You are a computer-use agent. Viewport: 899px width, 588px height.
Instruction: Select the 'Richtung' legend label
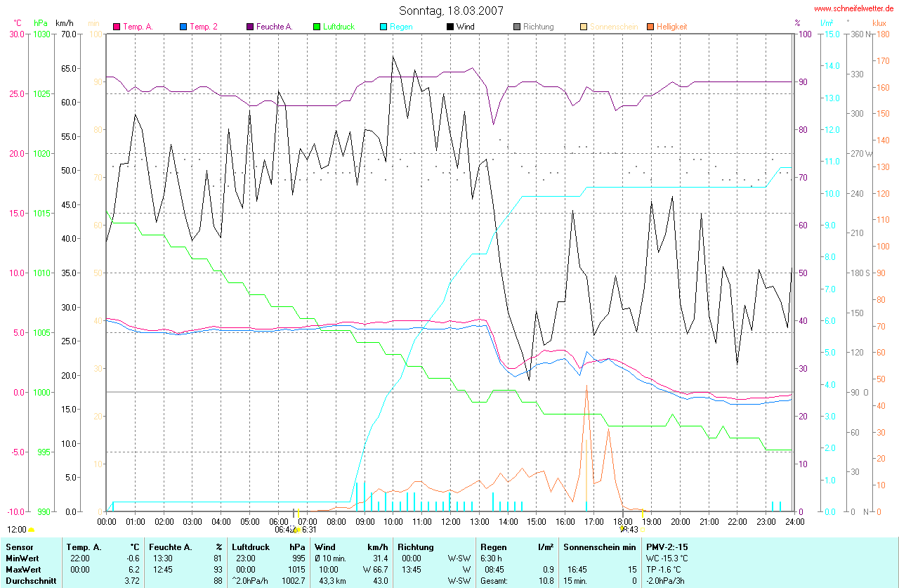click(x=539, y=27)
